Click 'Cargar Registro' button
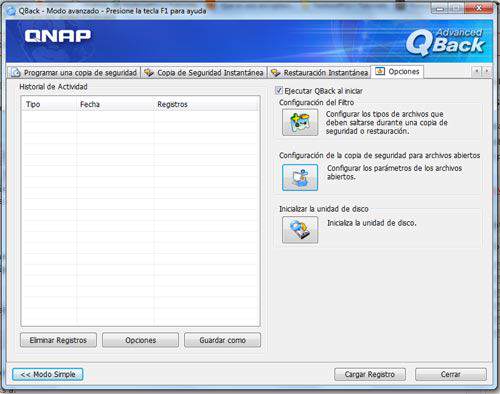500x394 pixels. 370,374
